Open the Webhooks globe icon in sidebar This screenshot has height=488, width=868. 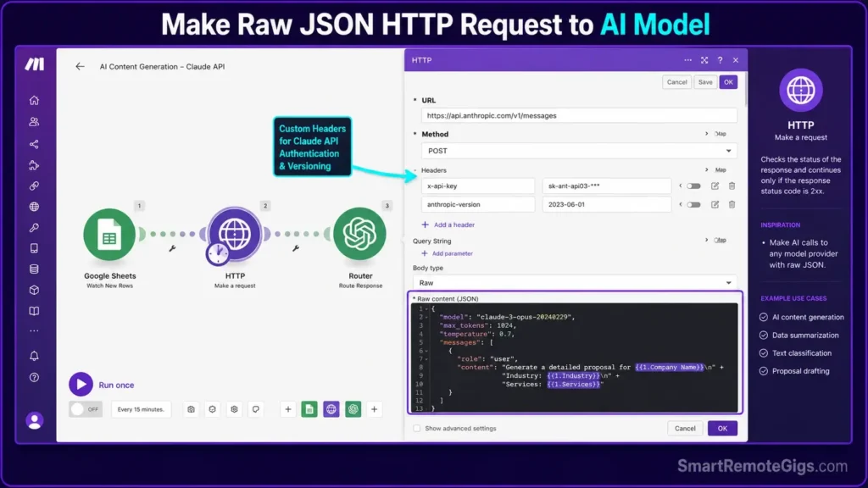tap(34, 207)
